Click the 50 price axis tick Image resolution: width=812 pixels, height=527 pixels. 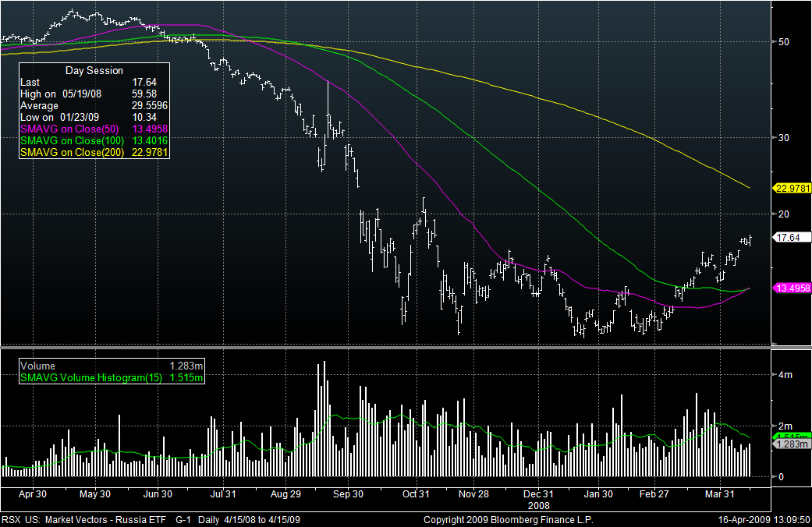click(784, 42)
